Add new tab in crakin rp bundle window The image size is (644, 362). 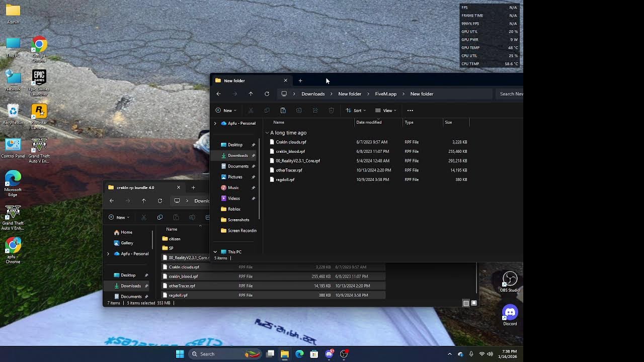[x=193, y=188]
